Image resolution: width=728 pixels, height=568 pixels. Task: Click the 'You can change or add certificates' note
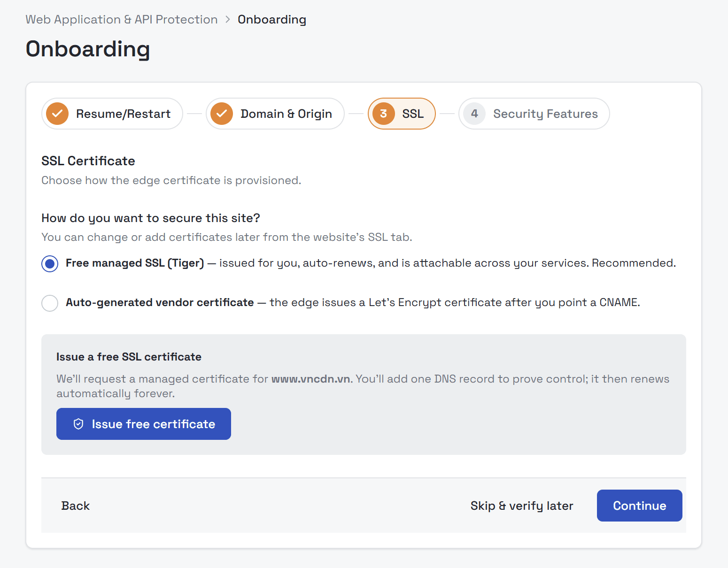pyautogui.click(x=227, y=237)
